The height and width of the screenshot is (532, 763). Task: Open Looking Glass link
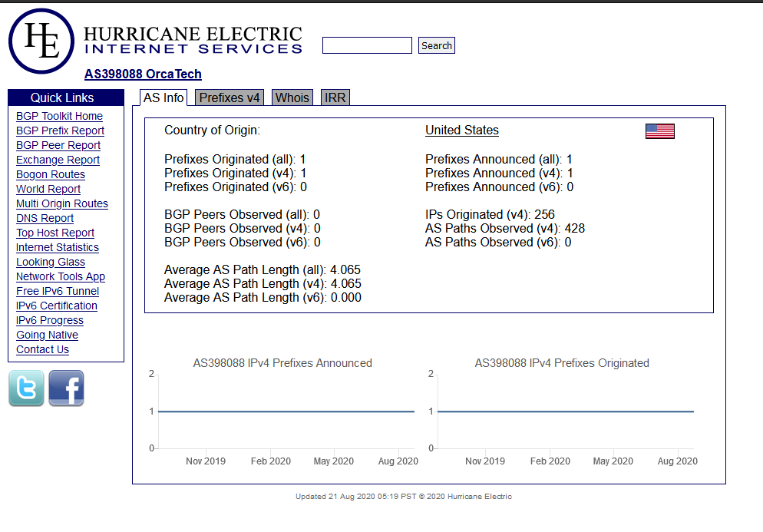51,262
